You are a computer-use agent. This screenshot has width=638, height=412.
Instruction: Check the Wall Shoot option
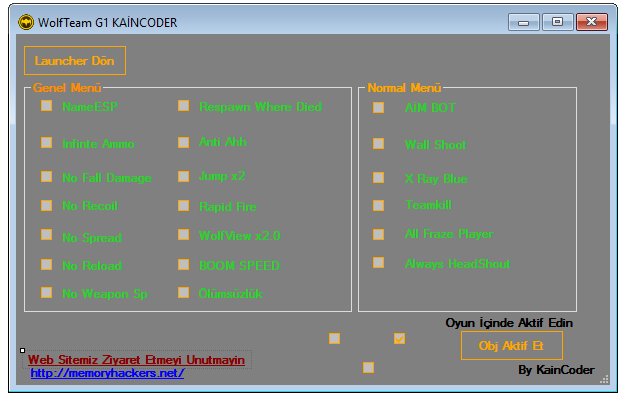click(378, 144)
